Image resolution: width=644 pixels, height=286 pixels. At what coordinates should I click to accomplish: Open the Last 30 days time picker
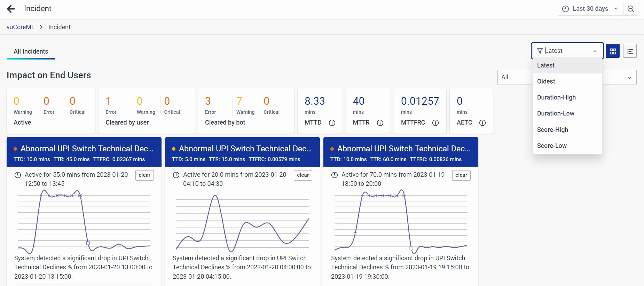tap(590, 9)
